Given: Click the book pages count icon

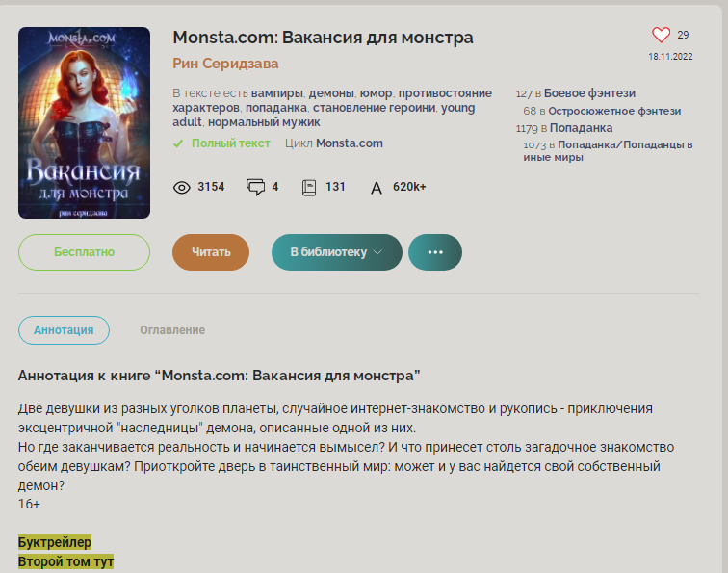Looking at the screenshot, I should [x=309, y=188].
